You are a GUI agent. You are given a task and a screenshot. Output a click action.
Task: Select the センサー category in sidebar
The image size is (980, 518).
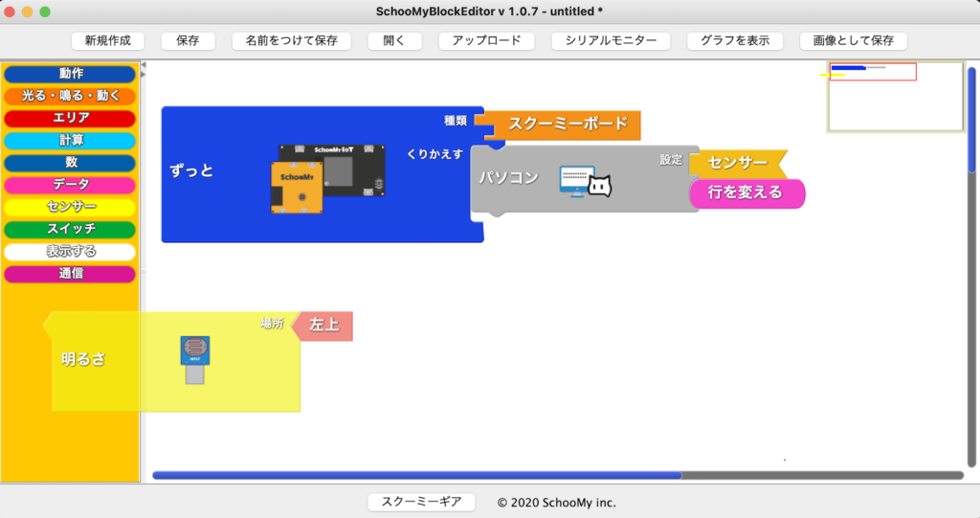tap(70, 207)
